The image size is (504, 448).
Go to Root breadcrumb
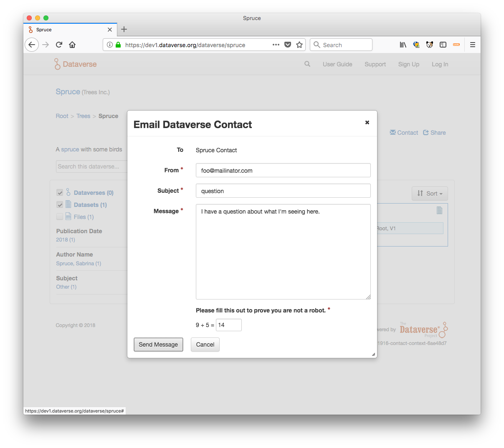pyautogui.click(x=62, y=116)
